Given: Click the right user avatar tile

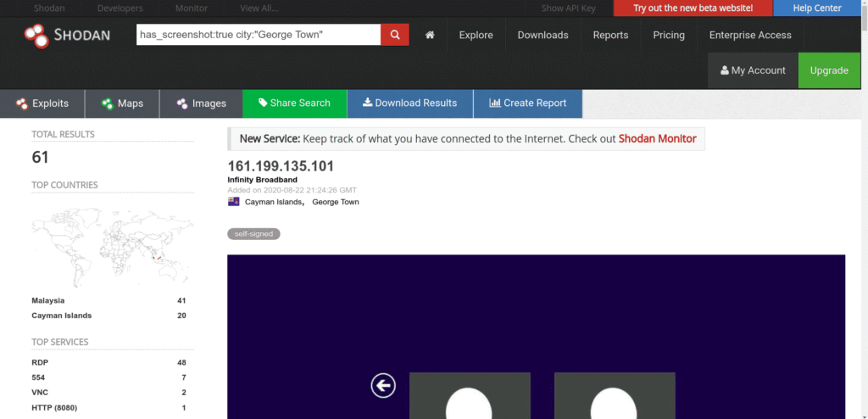Looking at the screenshot, I should (x=615, y=396).
